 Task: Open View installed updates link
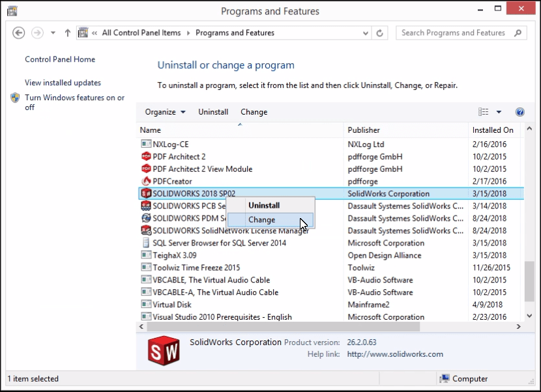(x=63, y=83)
